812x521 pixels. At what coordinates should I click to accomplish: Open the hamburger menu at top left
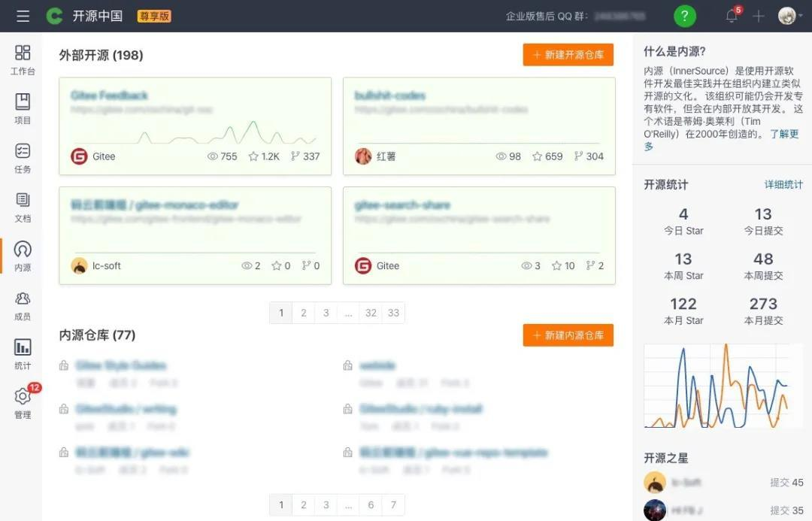(23, 15)
